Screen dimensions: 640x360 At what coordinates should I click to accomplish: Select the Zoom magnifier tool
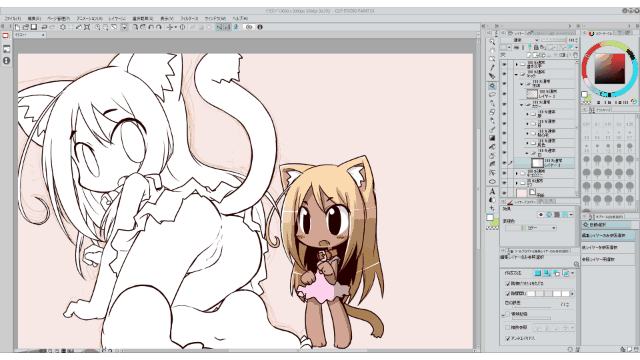click(x=492, y=42)
